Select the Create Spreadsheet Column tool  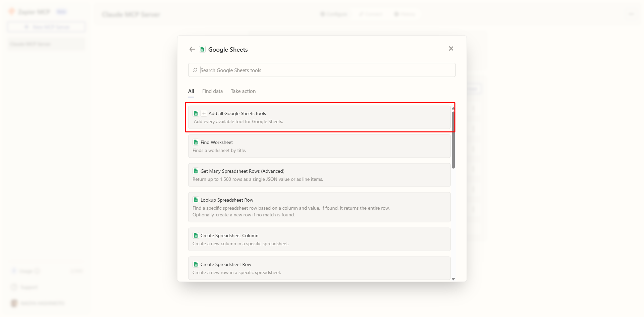(x=319, y=240)
